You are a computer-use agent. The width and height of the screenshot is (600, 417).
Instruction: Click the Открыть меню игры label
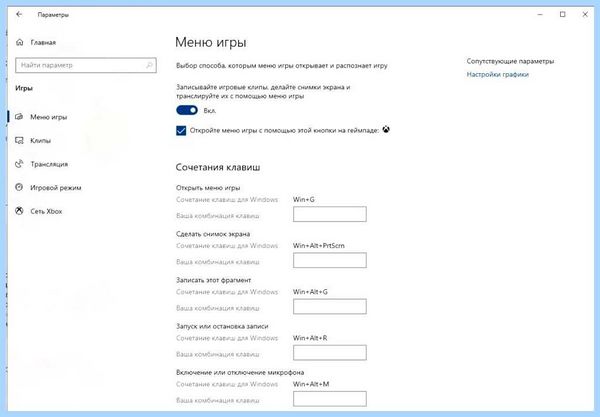[208, 188]
